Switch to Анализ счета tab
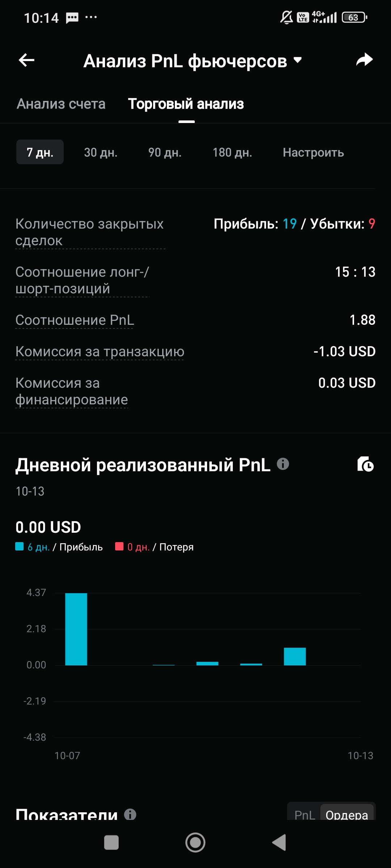391x868 pixels. click(61, 104)
